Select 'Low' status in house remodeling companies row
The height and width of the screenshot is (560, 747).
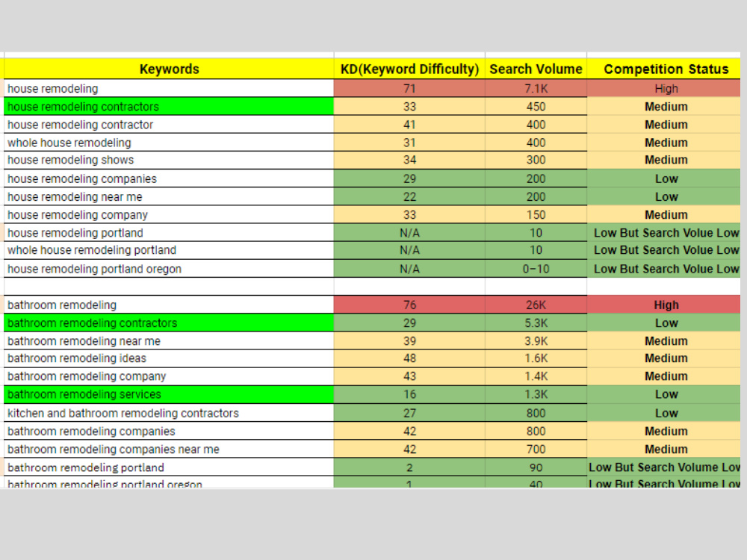click(x=664, y=178)
